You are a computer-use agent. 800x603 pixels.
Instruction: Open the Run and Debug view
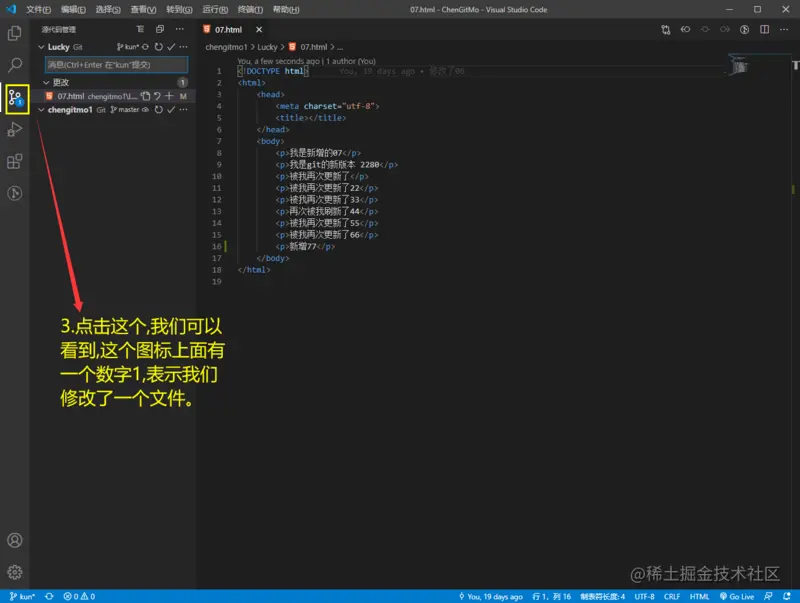[15, 130]
